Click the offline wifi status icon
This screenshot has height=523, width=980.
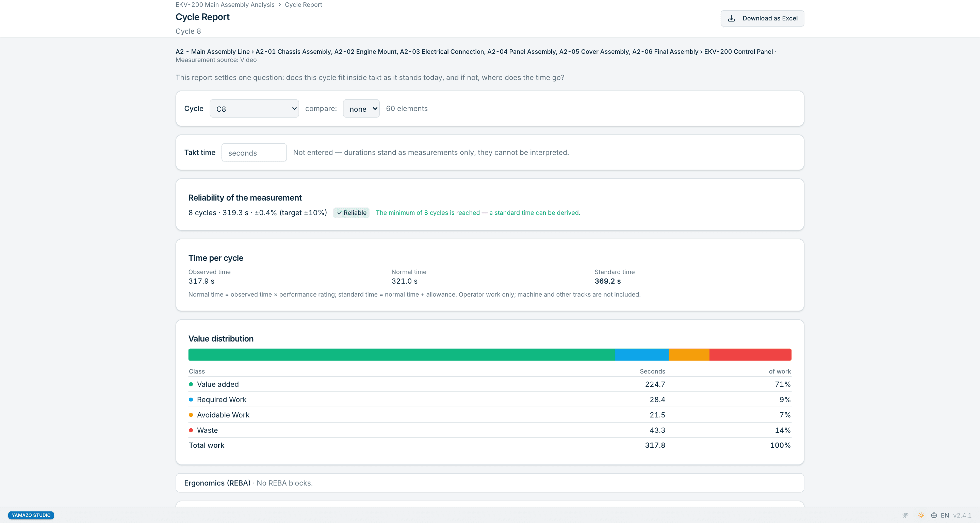pos(905,516)
